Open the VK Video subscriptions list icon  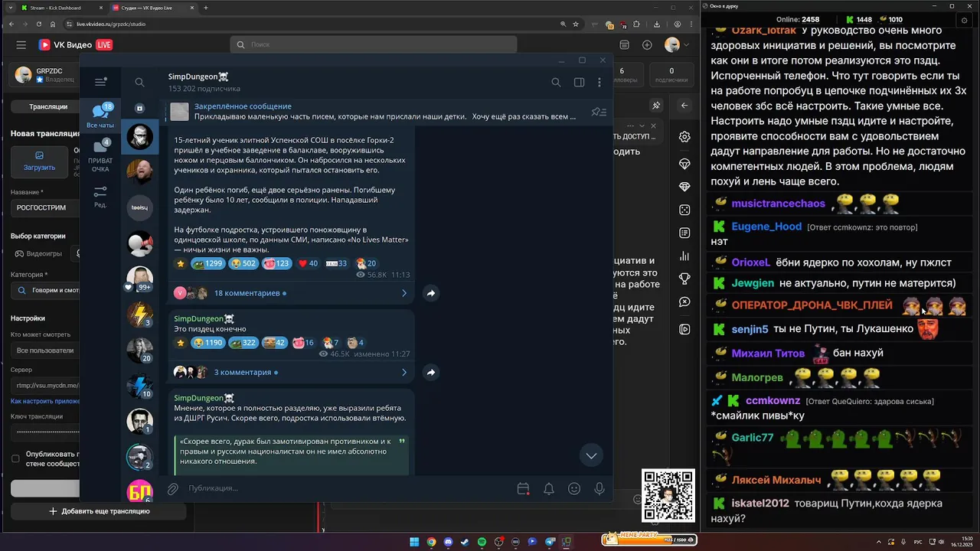(624, 45)
